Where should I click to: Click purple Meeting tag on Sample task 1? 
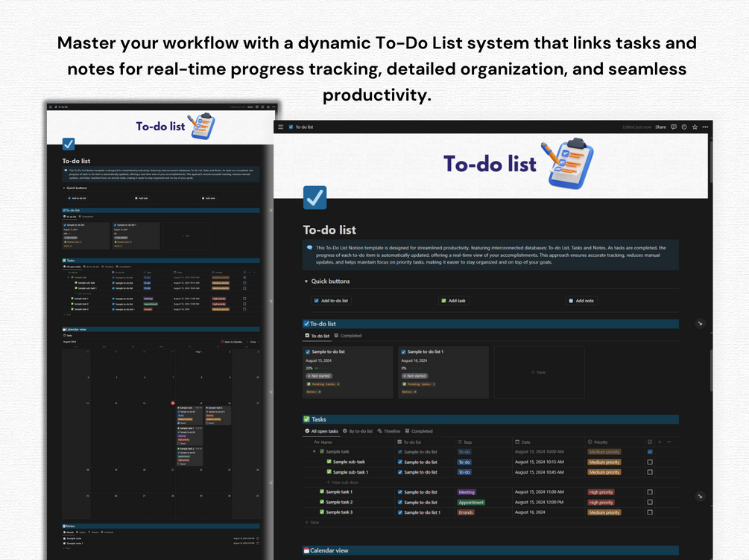coord(467,491)
